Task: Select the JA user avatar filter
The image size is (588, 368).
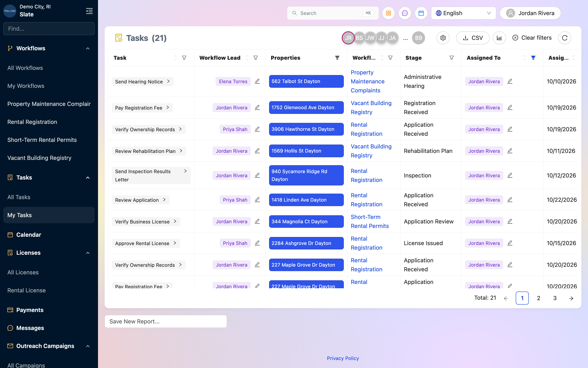Action: [392, 38]
